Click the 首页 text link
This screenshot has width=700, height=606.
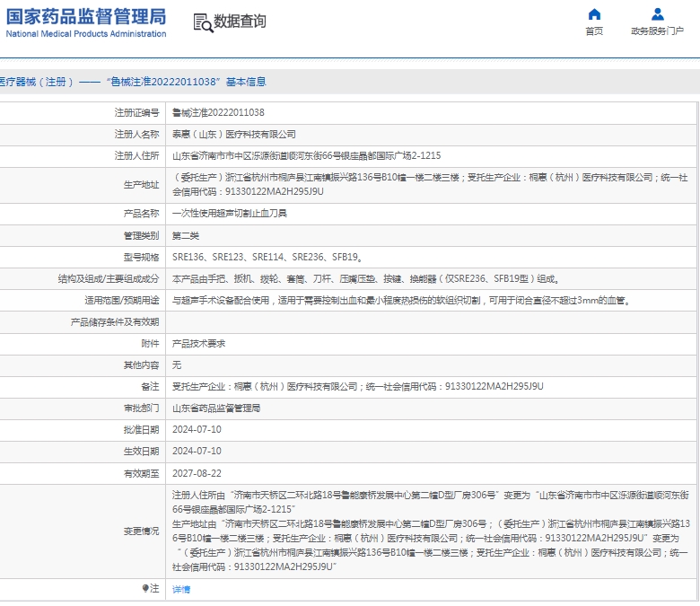(x=594, y=31)
